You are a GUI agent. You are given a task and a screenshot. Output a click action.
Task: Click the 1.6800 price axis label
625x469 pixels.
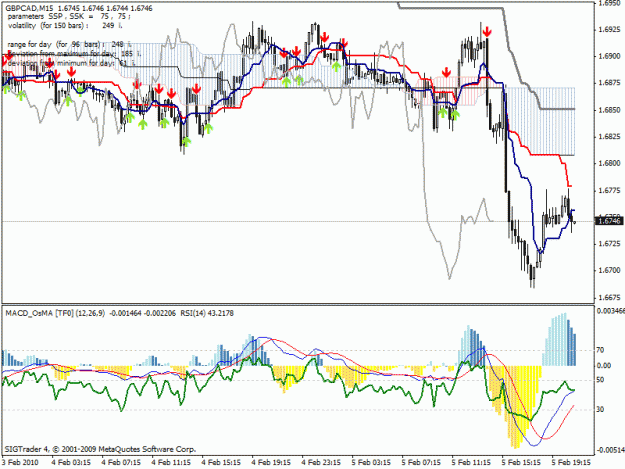(609, 163)
